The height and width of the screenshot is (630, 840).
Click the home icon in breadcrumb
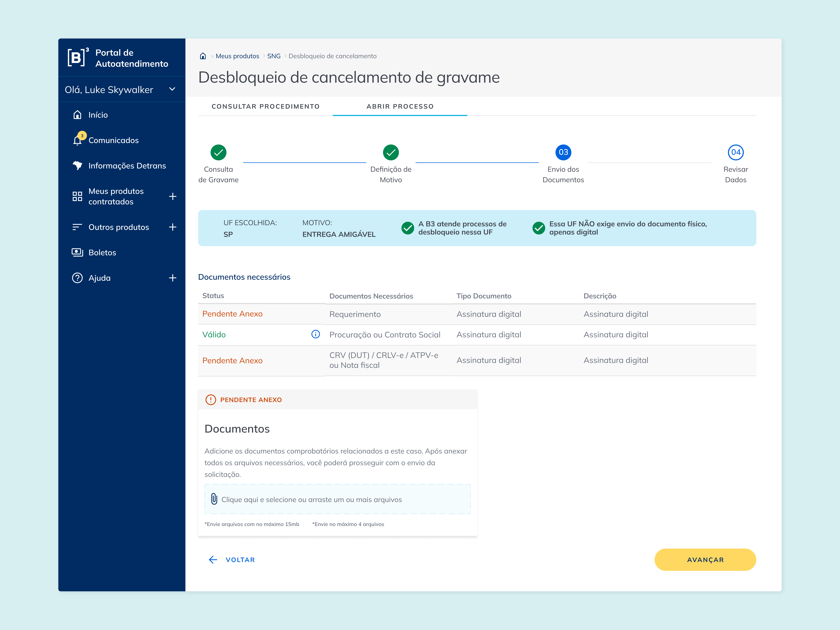[x=203, y=56]
